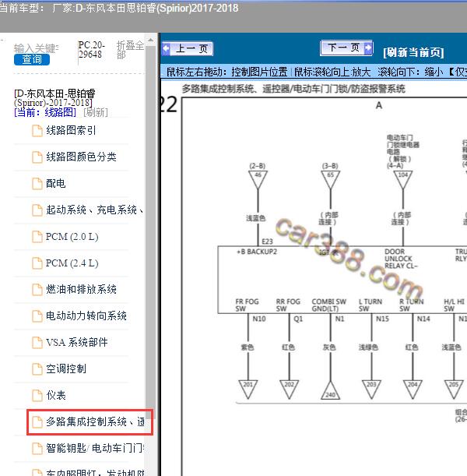
Task: Click the PC.20-29648 text
Action: (92, 50)
